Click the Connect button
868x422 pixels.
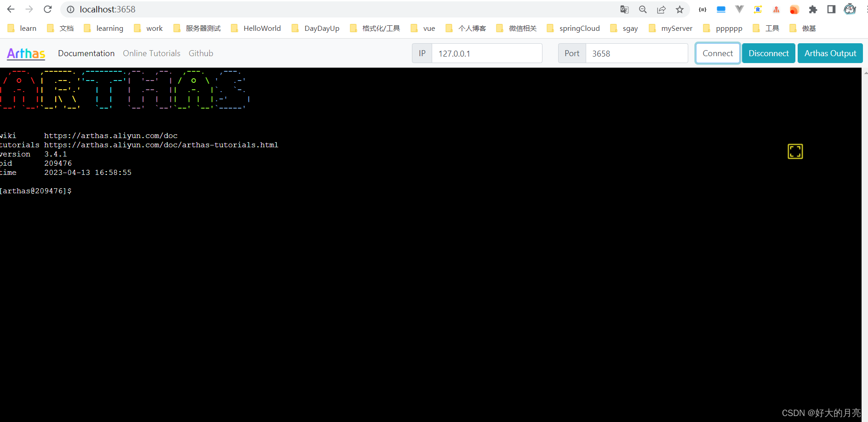(718, 53)
